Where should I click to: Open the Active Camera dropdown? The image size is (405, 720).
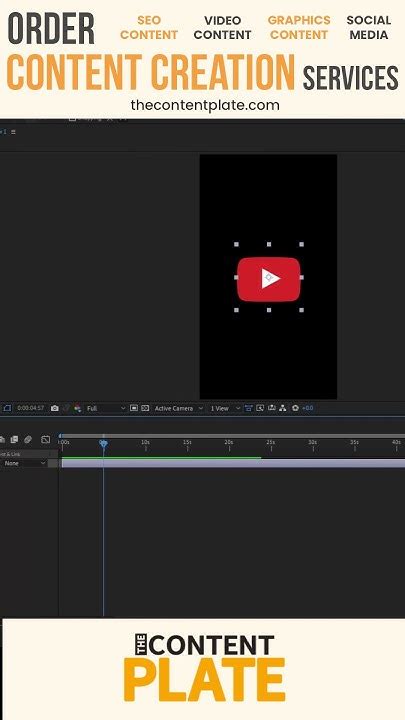tap(178, 408)
